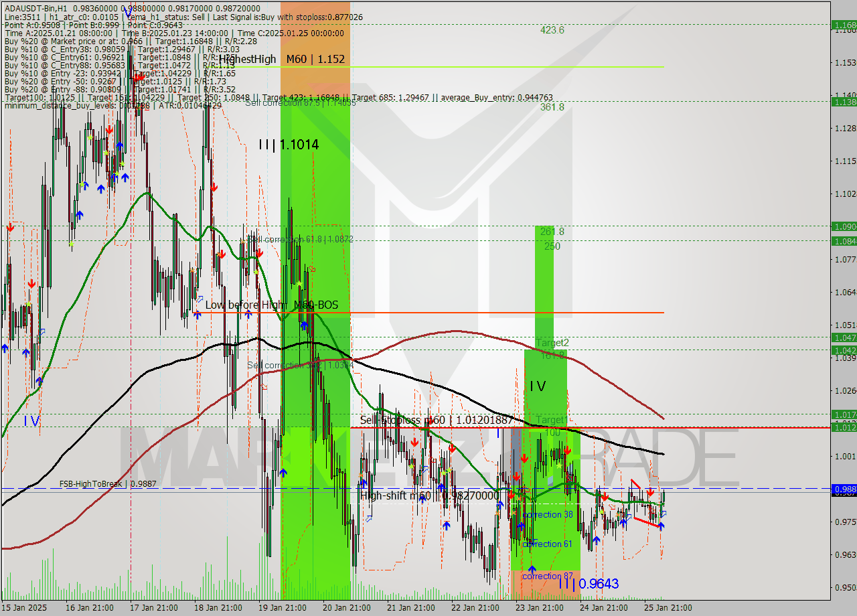857x616 pixels.
Task: Click the black 'I V' wave label
Action: point(538,386)
